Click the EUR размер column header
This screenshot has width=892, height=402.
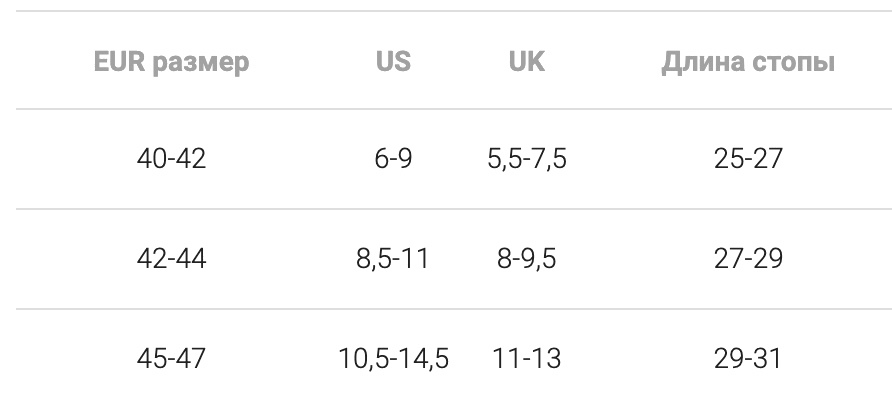coord(171,62)
